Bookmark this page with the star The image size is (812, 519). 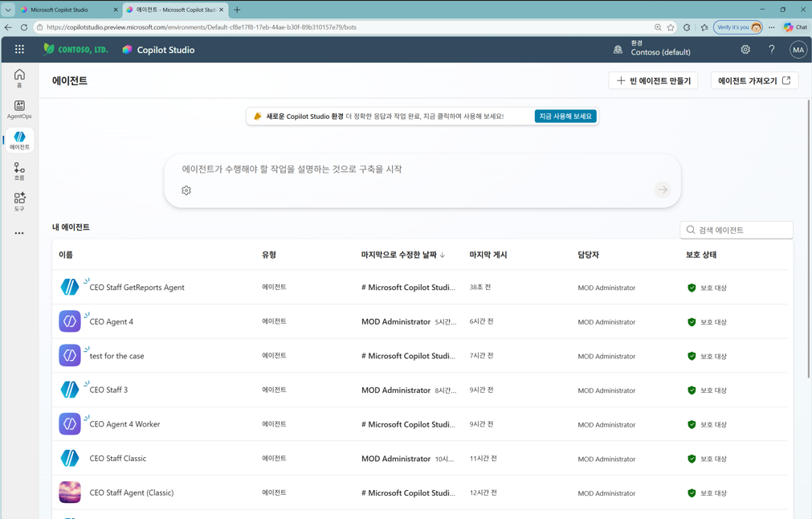pos(671,27)
